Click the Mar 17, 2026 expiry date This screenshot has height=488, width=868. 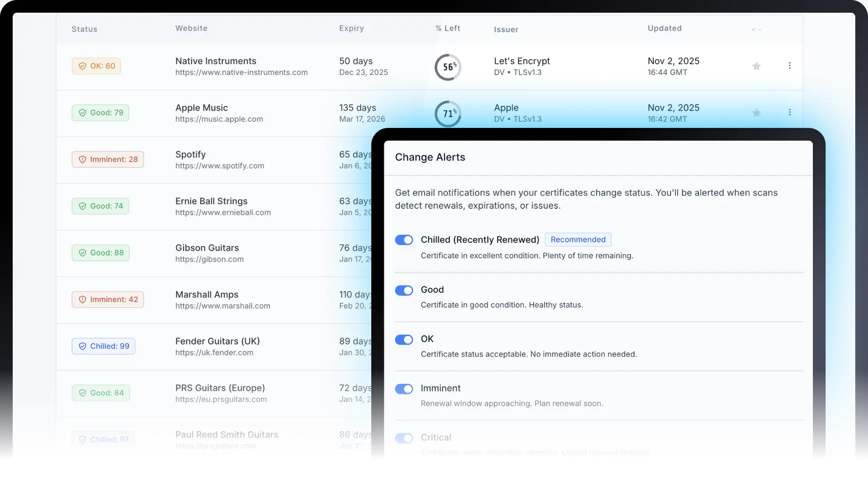362,119
